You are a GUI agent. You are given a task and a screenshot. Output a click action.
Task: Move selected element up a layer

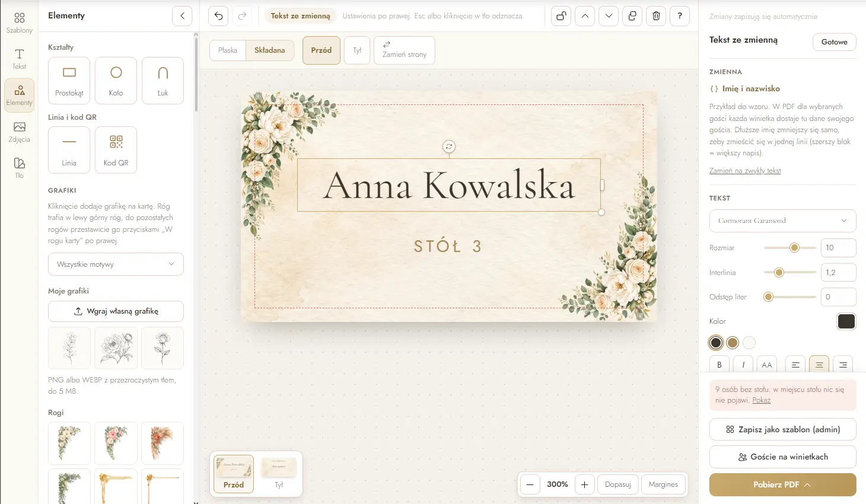point(585,16)
